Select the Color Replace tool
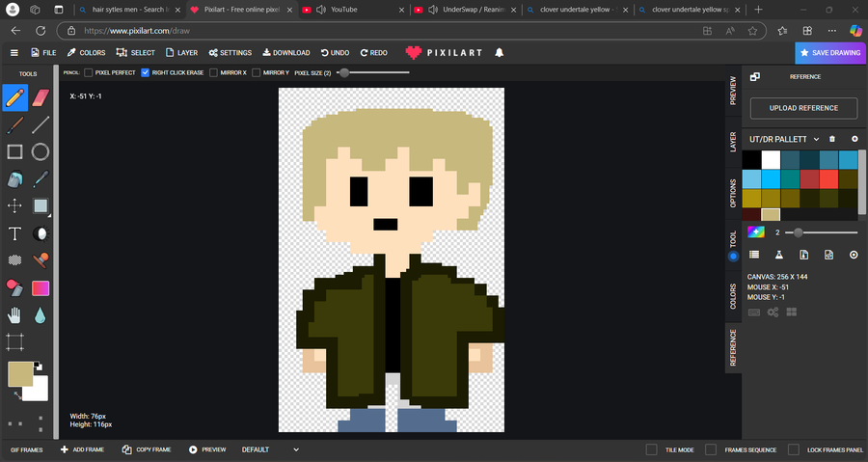Viewport: 868px width, 462px height. tap(14, 287)
